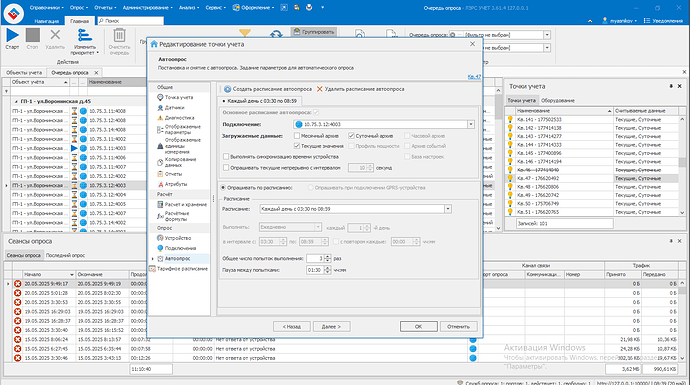Open the Оформление menu
Viewport: 690px width, 385px height.
click(253, 7)
